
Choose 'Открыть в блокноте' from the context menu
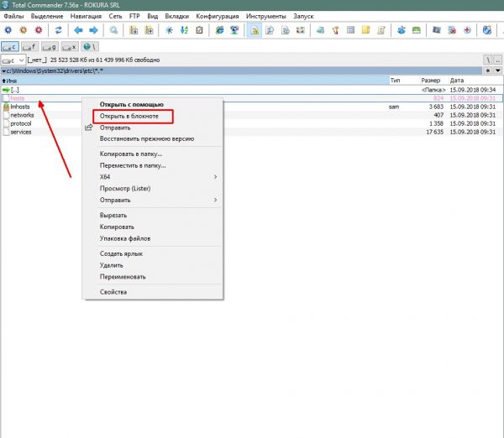(x=130, y=116)
